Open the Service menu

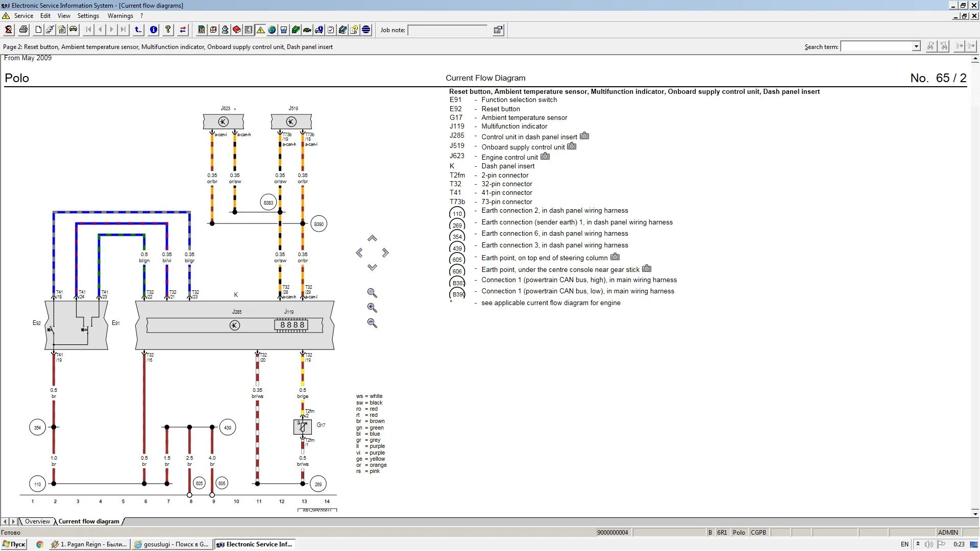[x=23, y=15]
